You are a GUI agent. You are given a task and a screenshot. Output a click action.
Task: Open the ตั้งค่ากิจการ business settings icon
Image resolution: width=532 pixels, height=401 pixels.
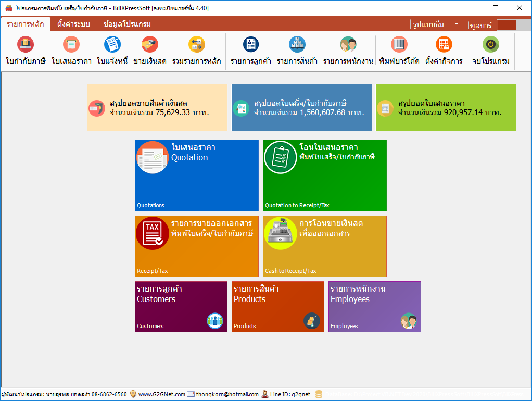coord(444,44)
